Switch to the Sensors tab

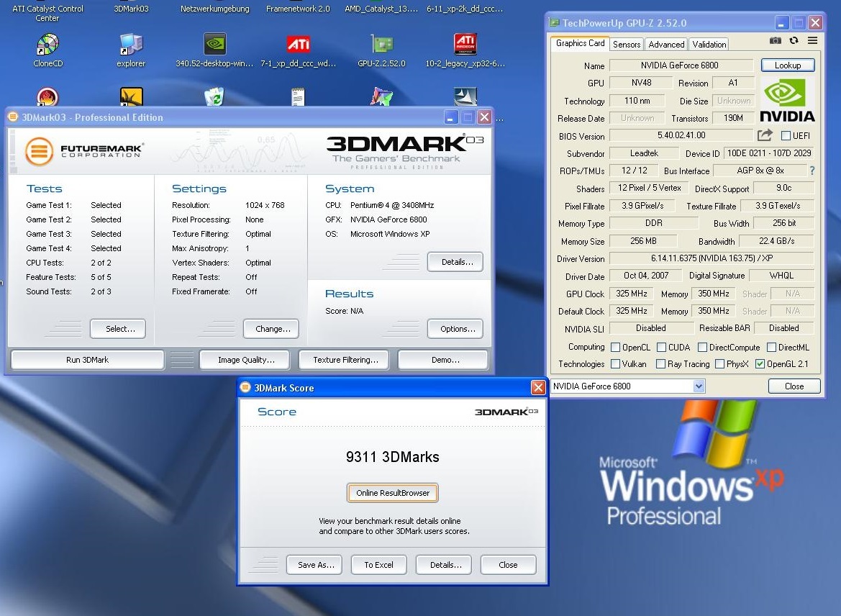pyautogui.click(x=627, y=45)
